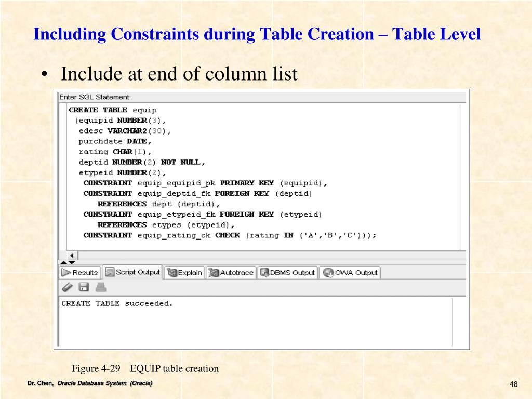Select the Script Output tab

(132, 272)
